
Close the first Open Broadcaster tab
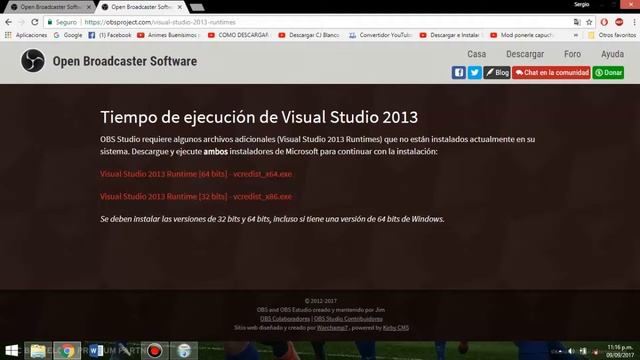89,7
